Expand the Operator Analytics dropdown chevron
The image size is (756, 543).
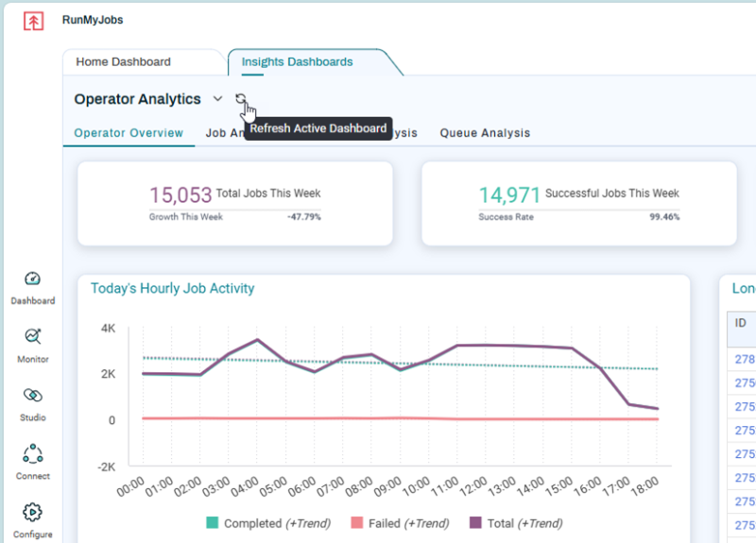[218, 99]
